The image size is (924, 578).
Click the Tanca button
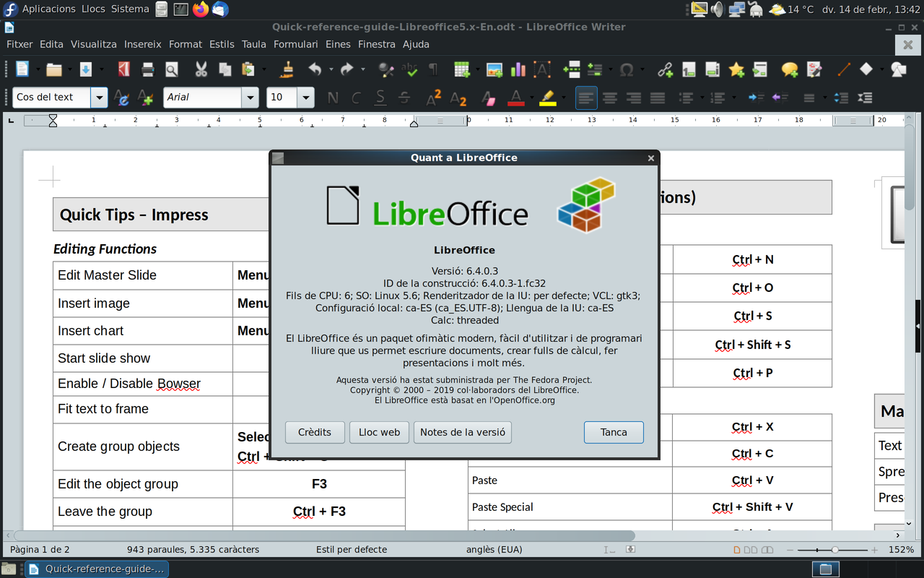(614, 432)
